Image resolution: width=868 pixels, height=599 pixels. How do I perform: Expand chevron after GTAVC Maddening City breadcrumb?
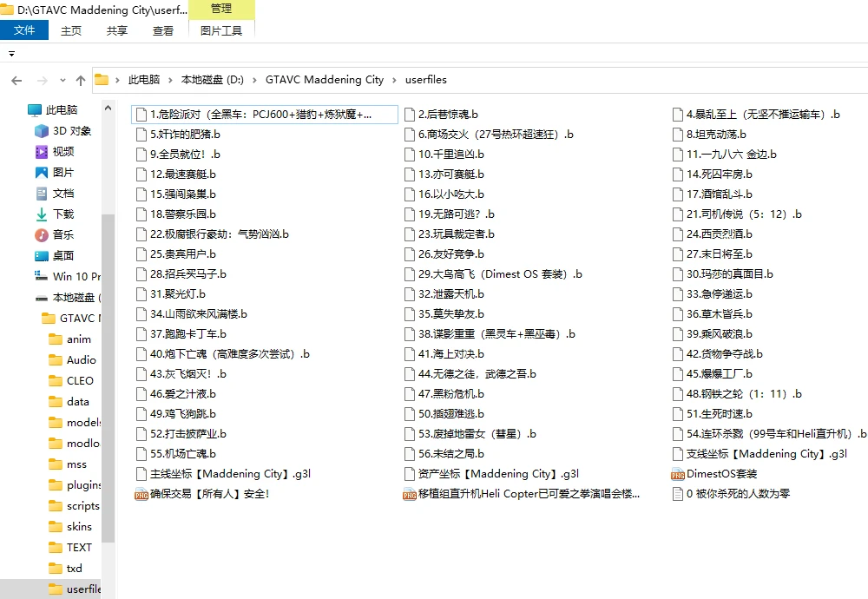(x=394, y=80)
